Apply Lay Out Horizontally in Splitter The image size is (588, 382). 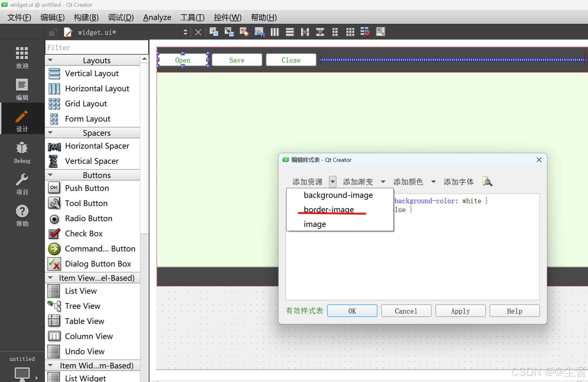click(305, 32)
